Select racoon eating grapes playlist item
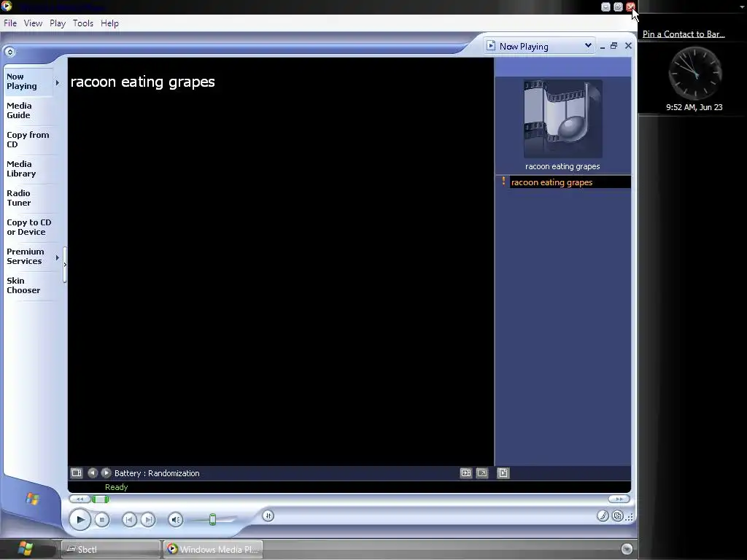Image resolution: width=747 pixels, height=560 pixels. [570, 182]
